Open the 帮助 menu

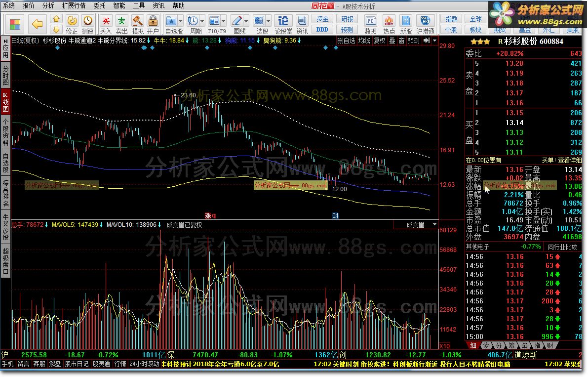179,5
